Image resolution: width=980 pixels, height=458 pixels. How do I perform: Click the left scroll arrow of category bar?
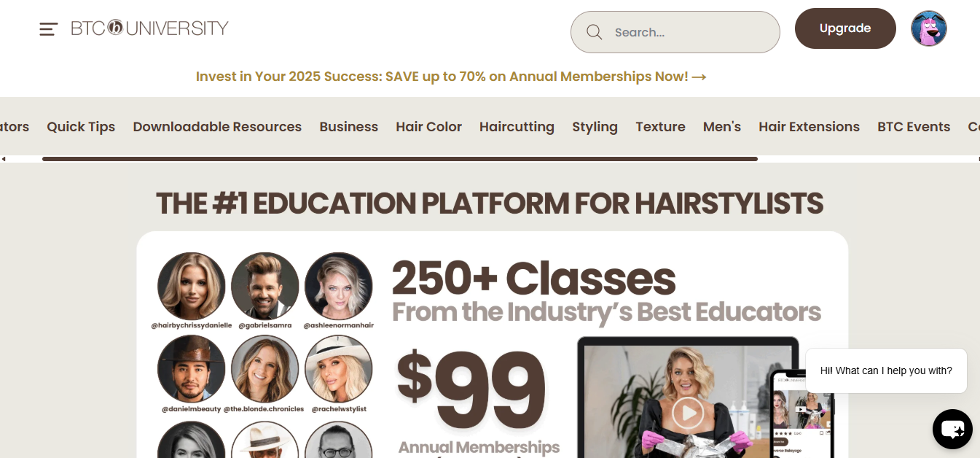pos(4,159)
